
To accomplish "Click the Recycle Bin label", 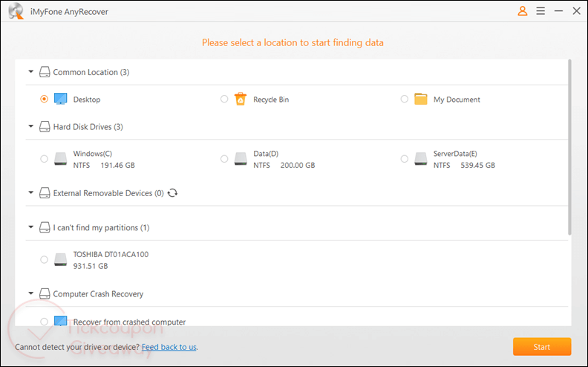I will pos(271,100).
